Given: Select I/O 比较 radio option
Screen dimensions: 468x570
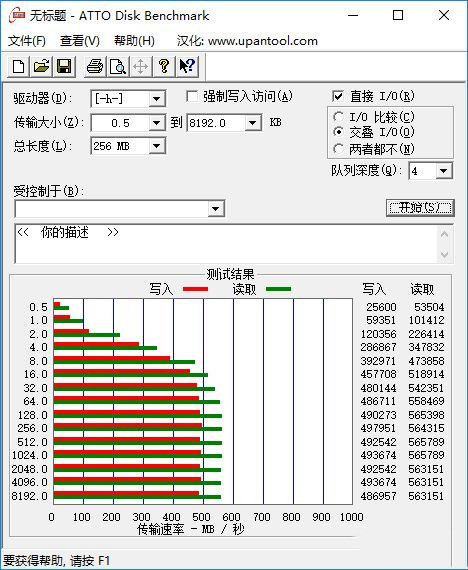Looking at the screenshot, I should point(338,117).
